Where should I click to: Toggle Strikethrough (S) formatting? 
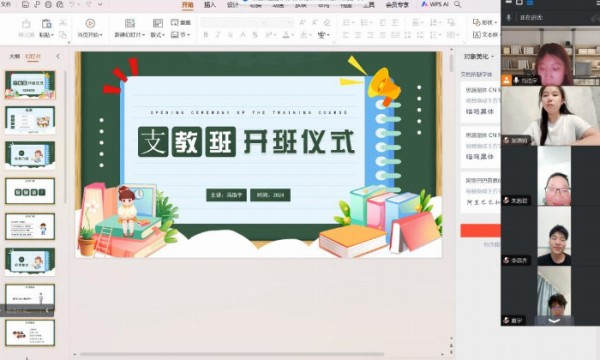click(255, 35)
